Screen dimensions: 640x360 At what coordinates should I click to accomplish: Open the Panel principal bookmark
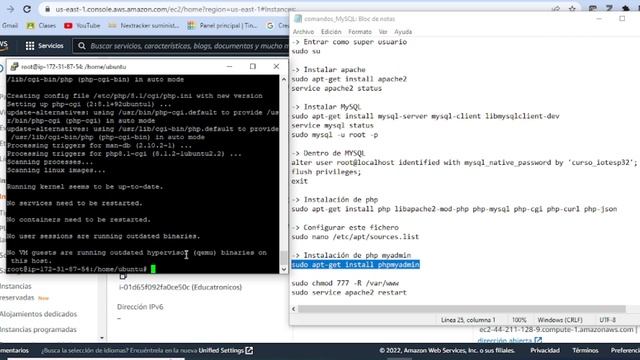[x=222, y=25]
